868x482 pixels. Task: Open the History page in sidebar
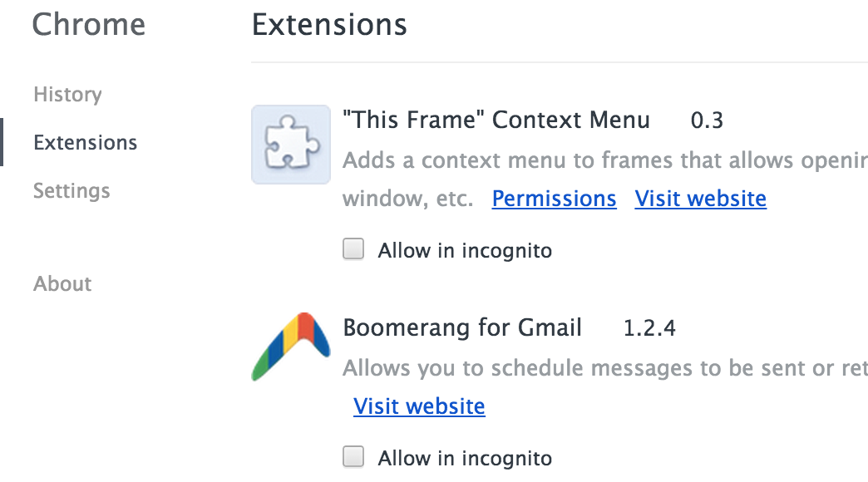[x=67, y=95]
